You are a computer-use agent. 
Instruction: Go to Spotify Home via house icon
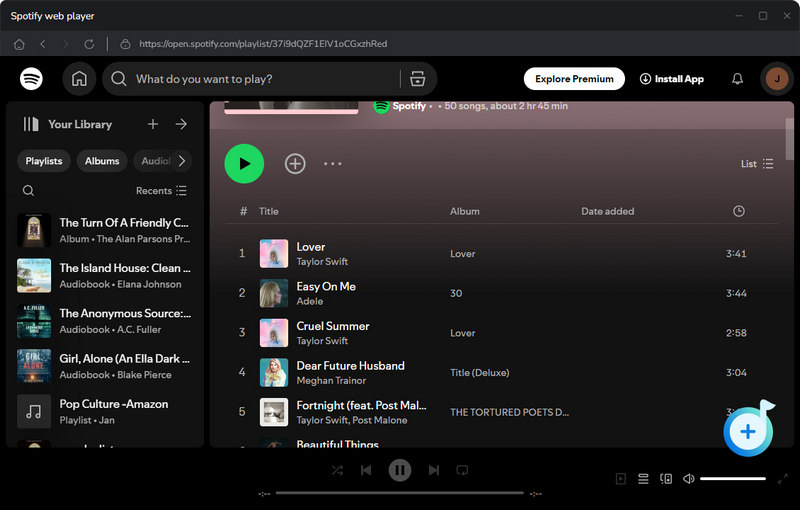pos(79,79)
